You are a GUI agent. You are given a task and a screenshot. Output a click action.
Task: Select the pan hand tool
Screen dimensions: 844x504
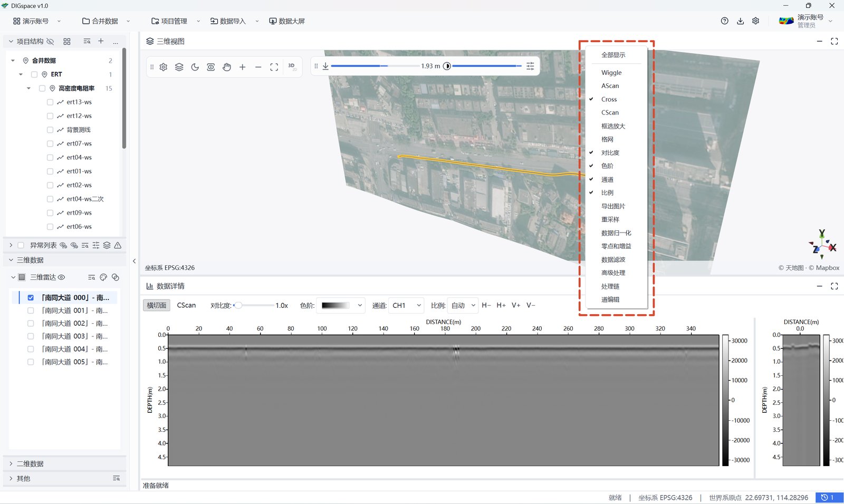pyautogui.click(x=227, y=67)
